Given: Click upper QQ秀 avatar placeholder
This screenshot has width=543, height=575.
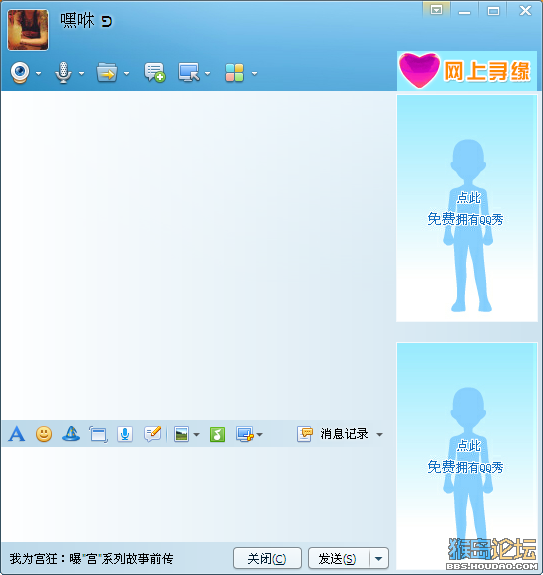Looking at the screenshot, I should pos(467,208).
